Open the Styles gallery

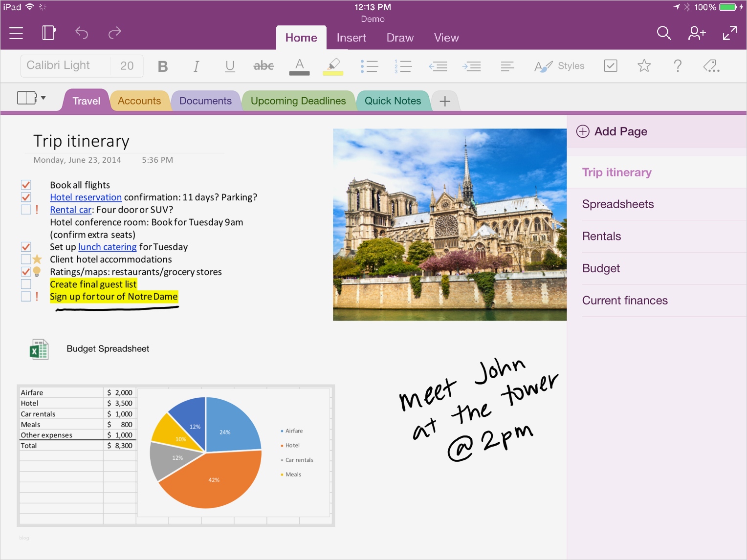[x=559, y=65]
